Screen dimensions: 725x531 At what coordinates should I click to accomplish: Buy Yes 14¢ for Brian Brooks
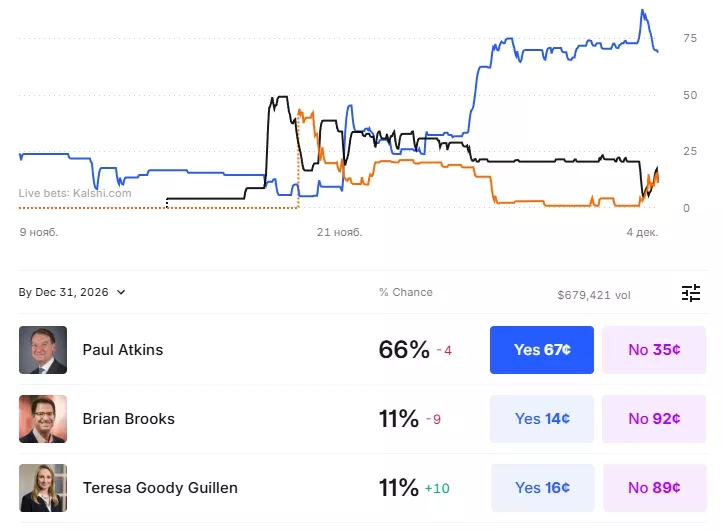tap(541, 419)
